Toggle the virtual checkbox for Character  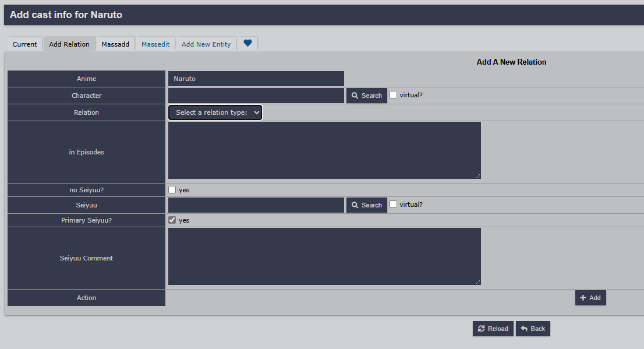click(x=394, y=95)
